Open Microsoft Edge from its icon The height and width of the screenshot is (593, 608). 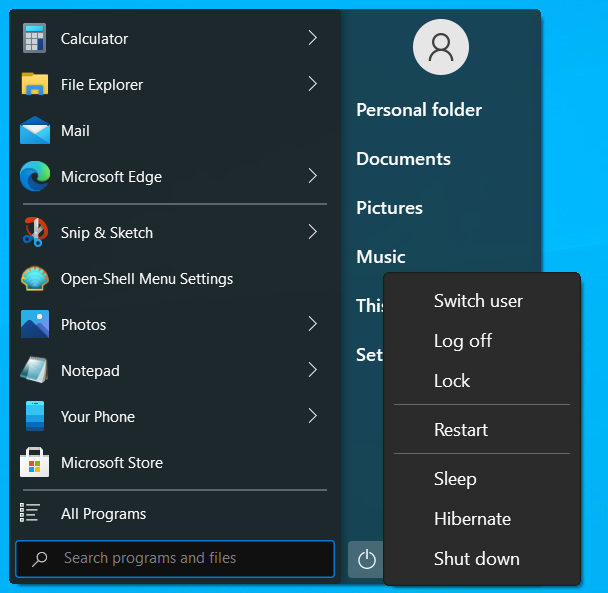[x=35, y=176]
